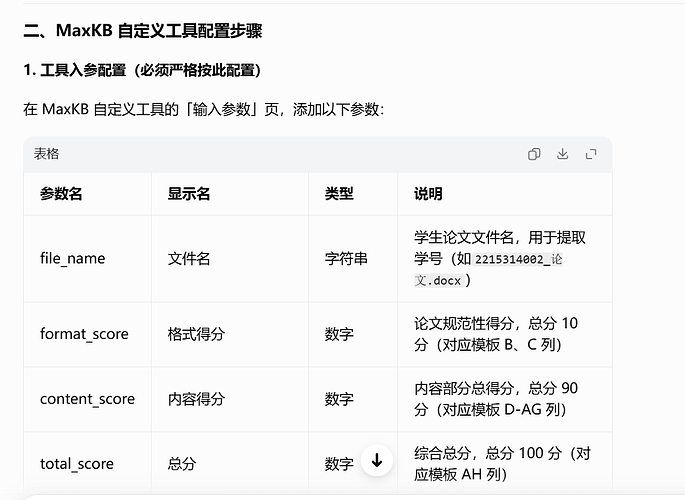Download the table using download icon

(563, 154)
